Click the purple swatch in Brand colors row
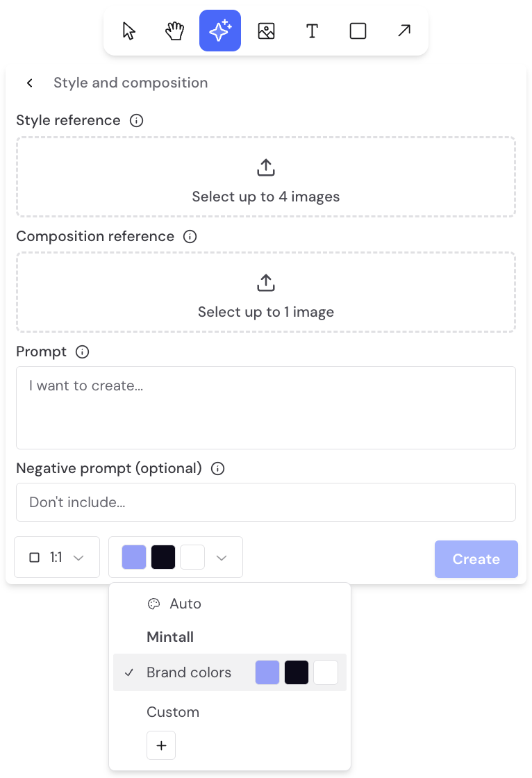 (x=267, y=672)
